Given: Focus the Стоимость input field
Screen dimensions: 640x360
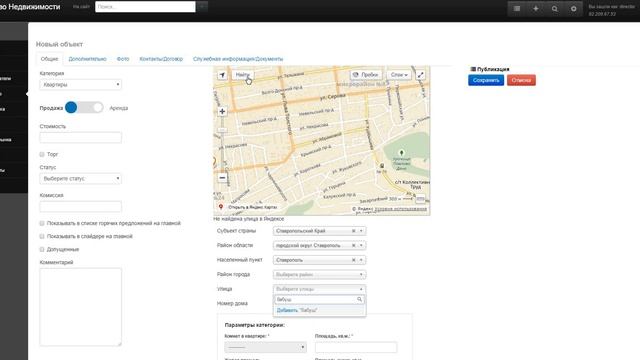Looking at the screenshot, I should click(80, 137).
